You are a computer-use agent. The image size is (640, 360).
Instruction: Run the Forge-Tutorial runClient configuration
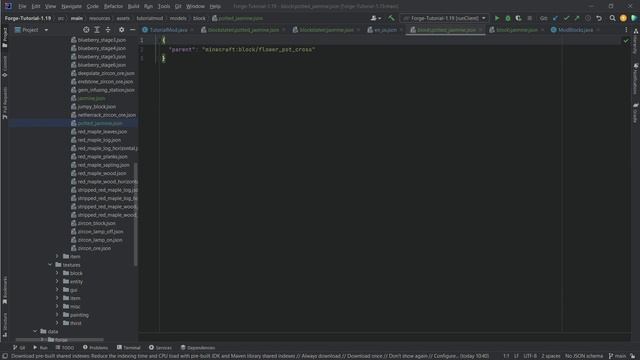pyautogui.click(x=497, y=18)
